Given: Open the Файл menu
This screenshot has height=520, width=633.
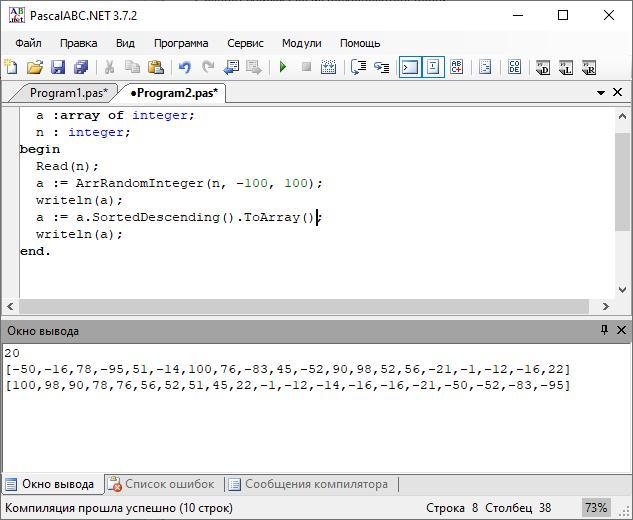Looking at the screenshot, I should [x=28, y=43].
